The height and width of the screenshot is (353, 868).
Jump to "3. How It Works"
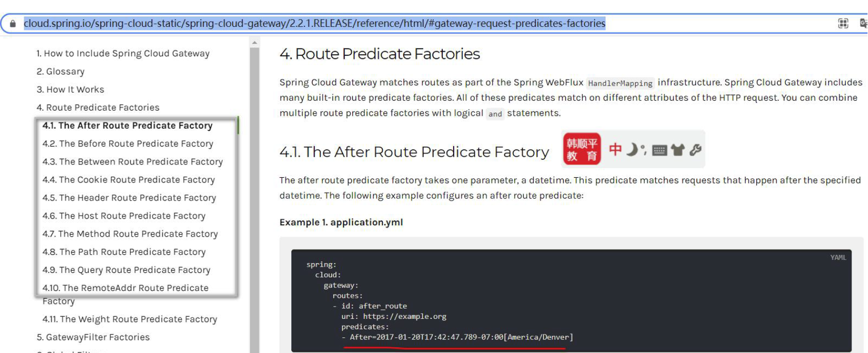[x=70, y=89]
